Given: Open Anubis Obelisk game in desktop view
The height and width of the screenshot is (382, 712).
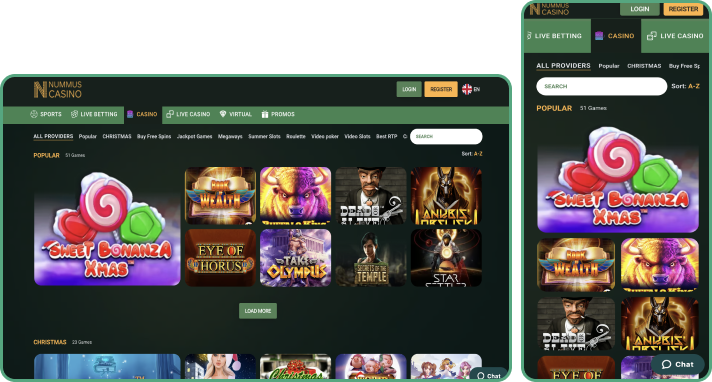Looking at the screenshot, I should click(x=446, y=195).
